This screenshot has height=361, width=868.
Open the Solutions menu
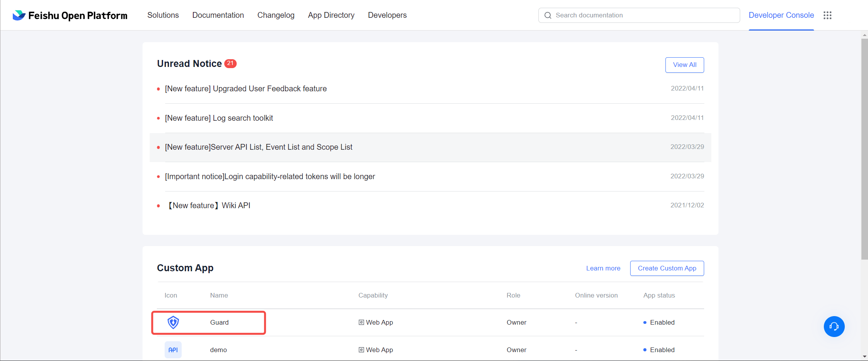coord(163,15)
